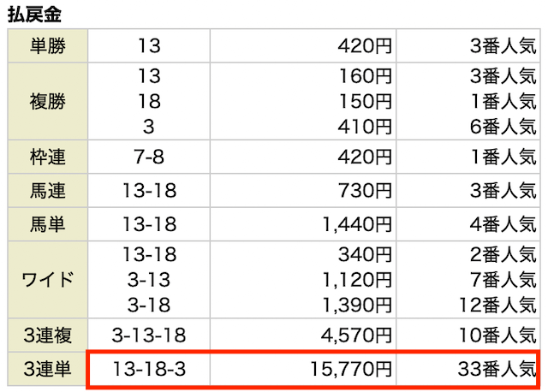Click the 33番人気 popularity cell
Image resolution: width=548 pixels, height=392 pixels.
pyautogui.click(x=497, y=369)
